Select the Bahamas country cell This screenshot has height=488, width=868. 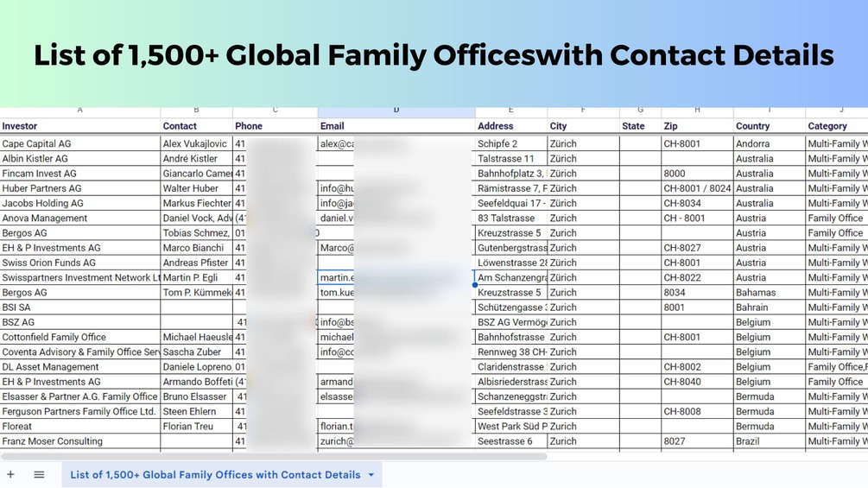coord(770,293)
